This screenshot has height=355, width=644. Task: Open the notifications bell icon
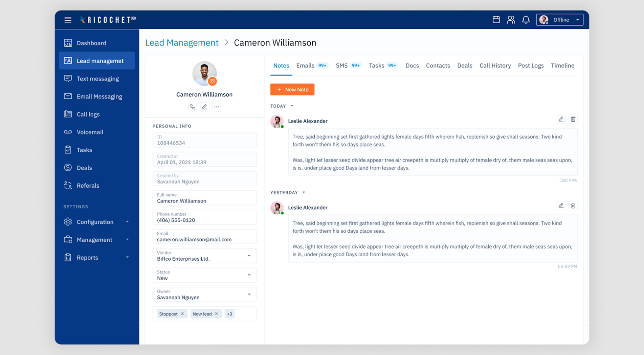pyautogui.click(x=526, y=20)
